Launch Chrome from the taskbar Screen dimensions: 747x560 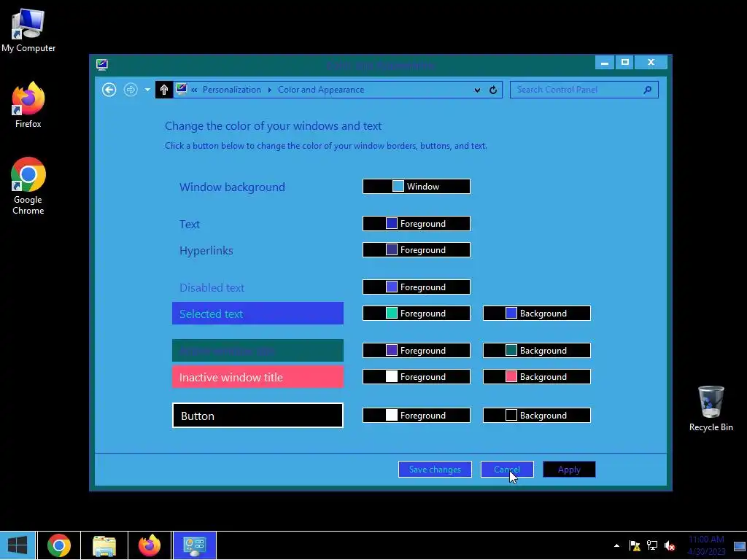(x=59, y=545)
